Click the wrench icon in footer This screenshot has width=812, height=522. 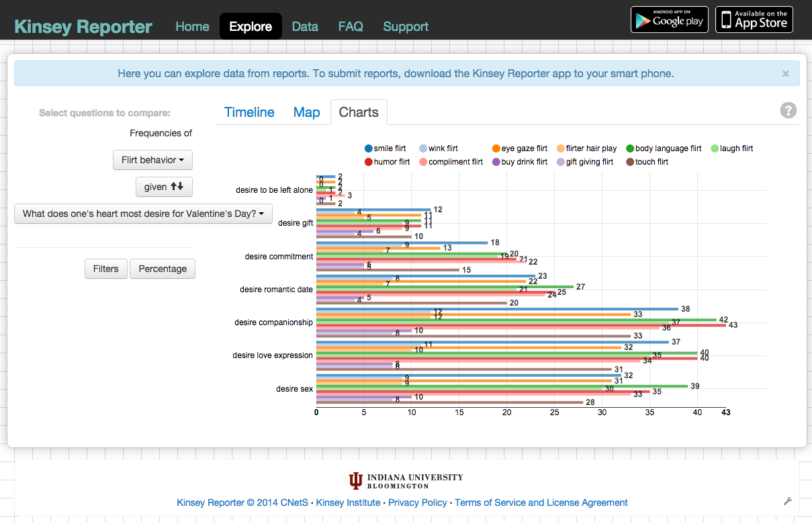[787, 501]
